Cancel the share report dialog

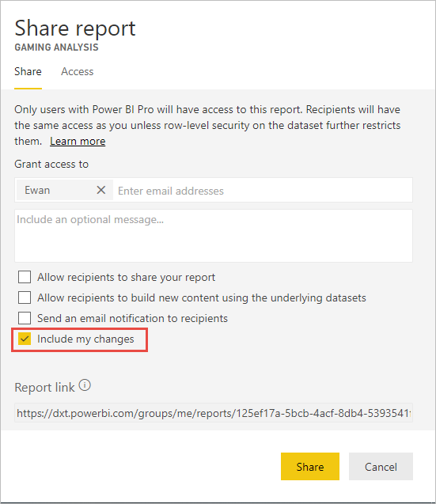(381, 466)
